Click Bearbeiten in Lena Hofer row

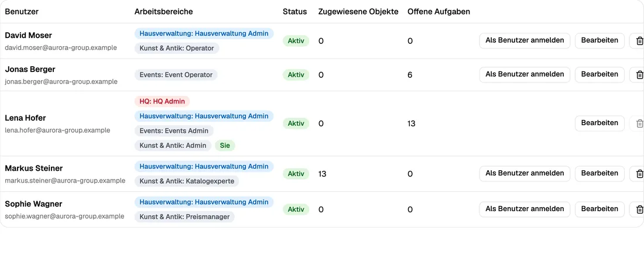(x=600, y=123)
